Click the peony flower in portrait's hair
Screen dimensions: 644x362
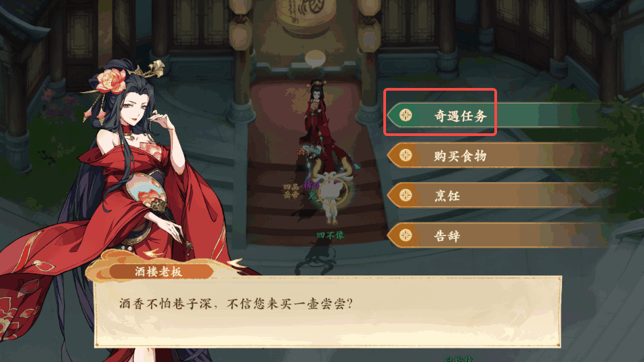pyautogui.click(x=111, y=81)
